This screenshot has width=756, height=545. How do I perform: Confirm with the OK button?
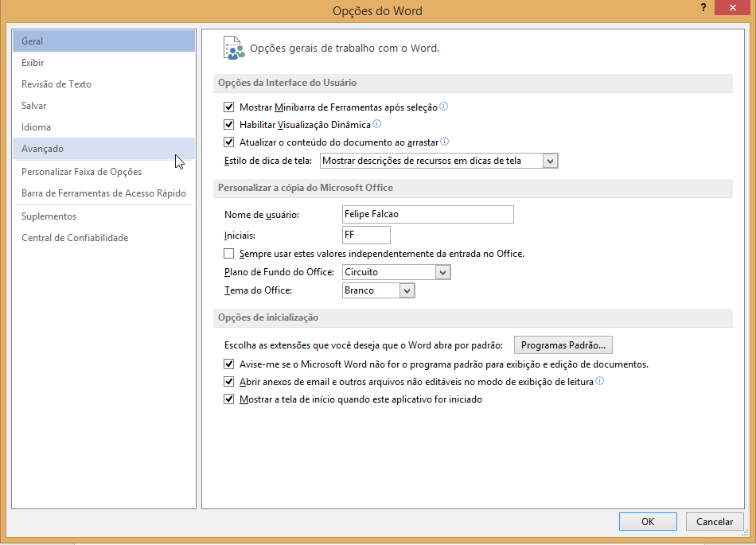[648, 521]
